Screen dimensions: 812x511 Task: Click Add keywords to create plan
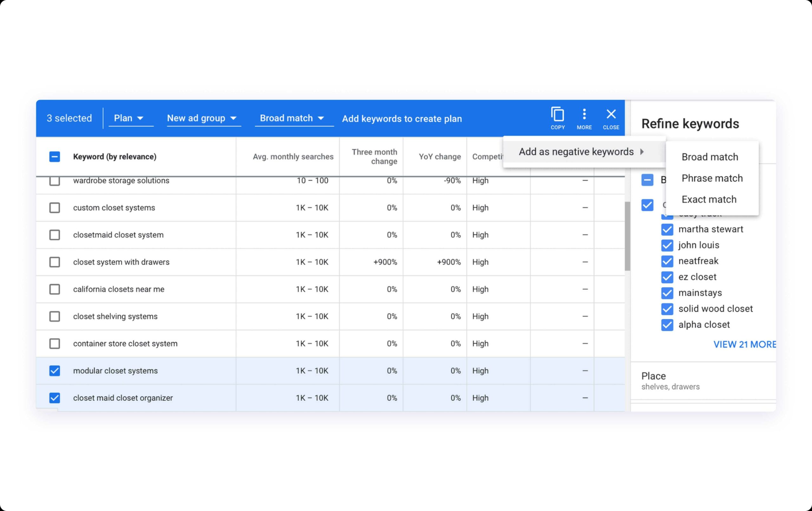[402, 119]
